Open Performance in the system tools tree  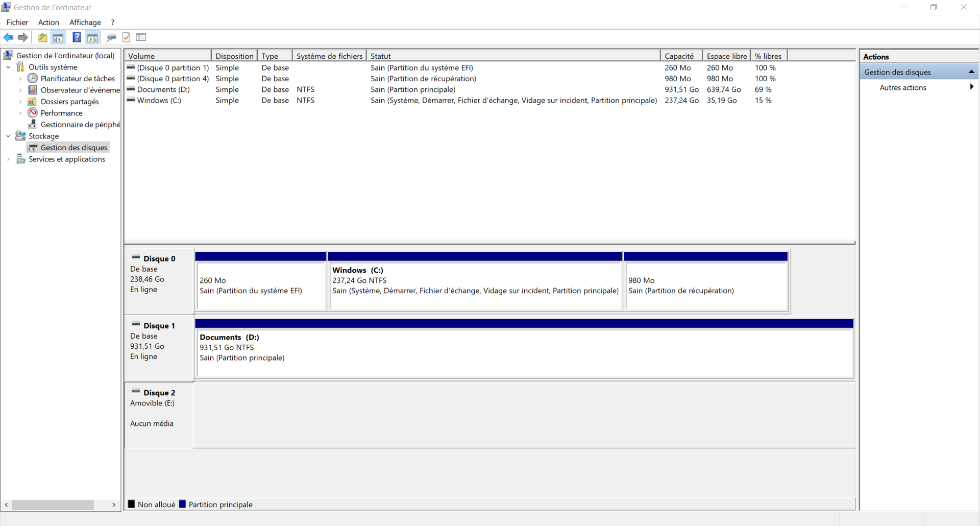tap(61, 113)
